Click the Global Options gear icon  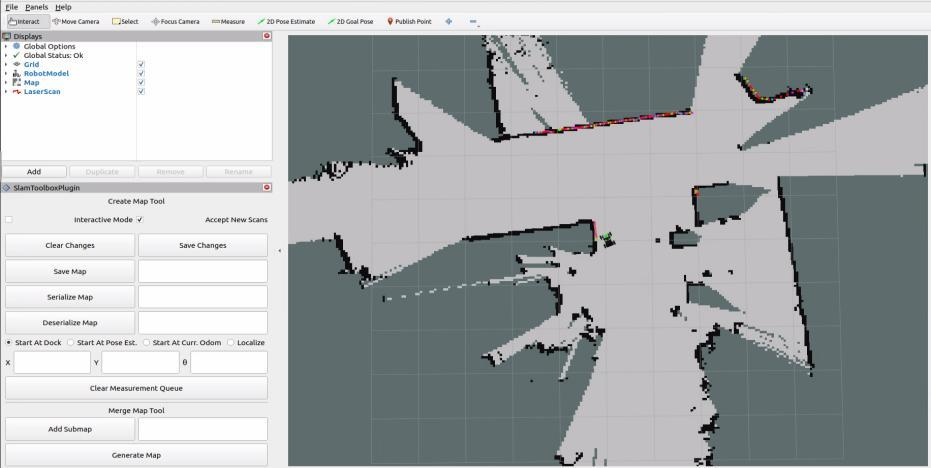pos(17,46)
